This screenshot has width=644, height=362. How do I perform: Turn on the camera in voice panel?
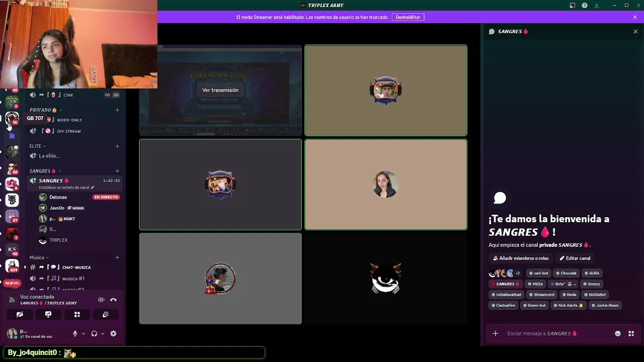point(20,314)
